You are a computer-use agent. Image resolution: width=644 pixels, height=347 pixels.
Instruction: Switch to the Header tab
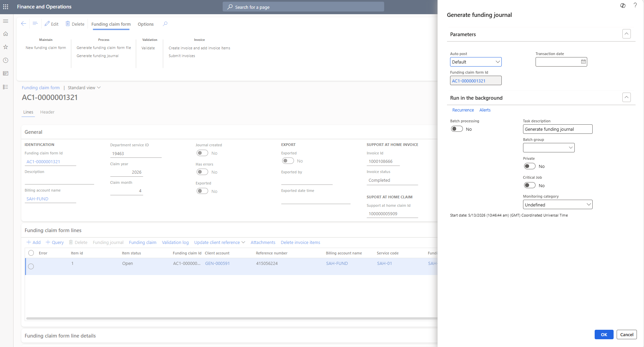pyautogui.click(x=47, y=112)
